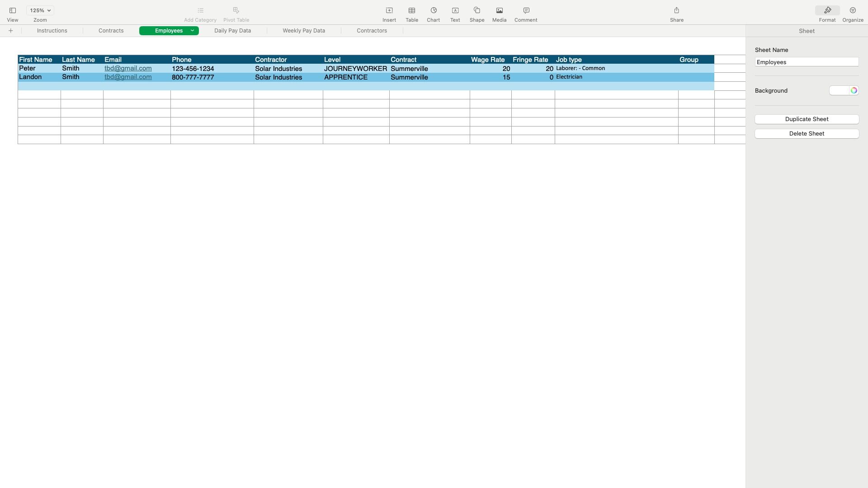The image size is (868, 488).
Task: Open the Background color swatch well
Action: (x=839, y=90)
